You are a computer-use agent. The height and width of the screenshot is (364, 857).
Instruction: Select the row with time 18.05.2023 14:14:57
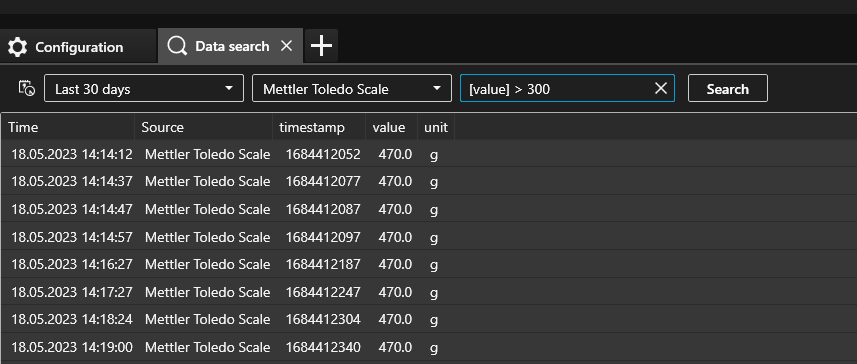coord(429,237)
